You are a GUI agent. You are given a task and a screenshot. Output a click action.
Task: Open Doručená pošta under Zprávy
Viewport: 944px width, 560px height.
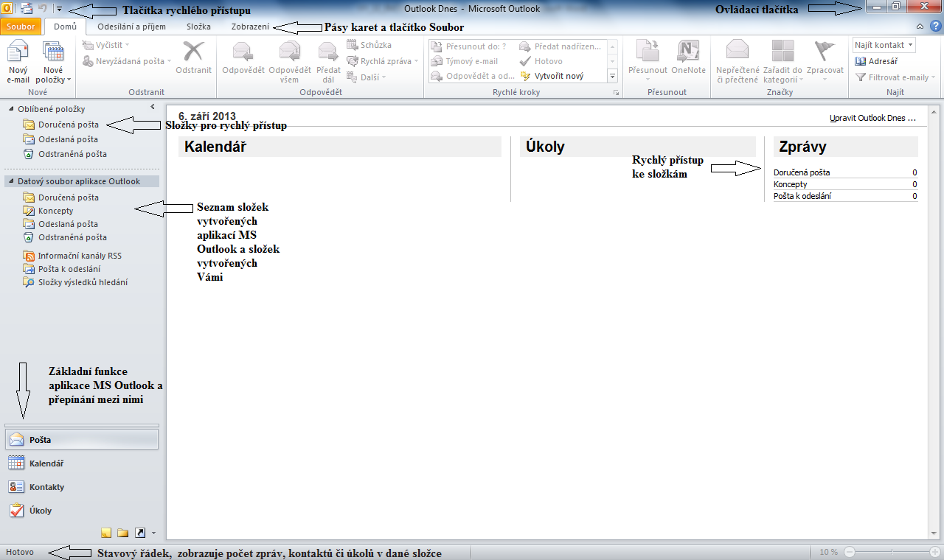coord(802,173)
